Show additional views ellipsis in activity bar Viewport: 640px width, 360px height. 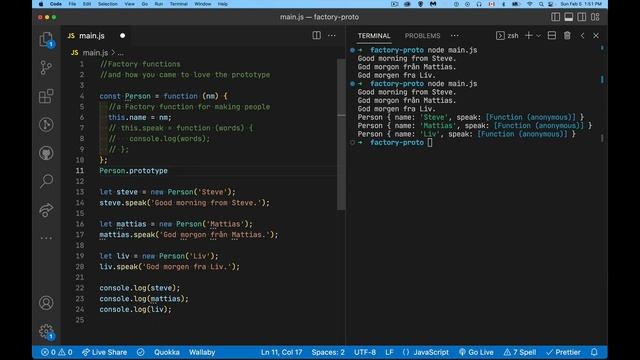pyautogui.click(x=46, y=238)
